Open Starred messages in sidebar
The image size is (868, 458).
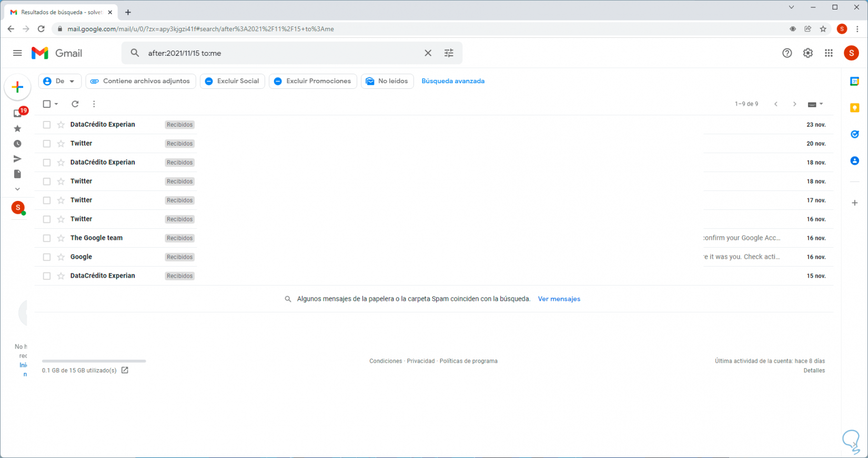point(17,129)
